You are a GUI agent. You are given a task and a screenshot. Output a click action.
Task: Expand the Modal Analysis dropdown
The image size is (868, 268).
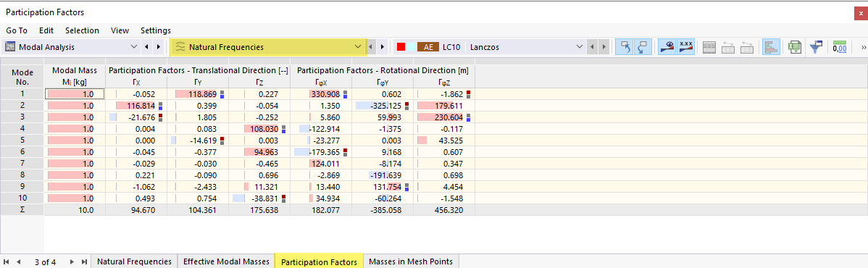pyautogui.click(x=134, y=47)
